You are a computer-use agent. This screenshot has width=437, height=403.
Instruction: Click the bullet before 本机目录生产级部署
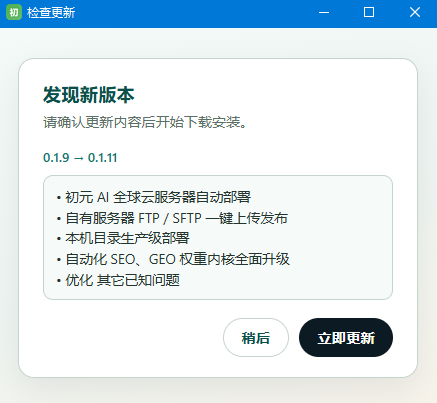[x=59, y=239]
